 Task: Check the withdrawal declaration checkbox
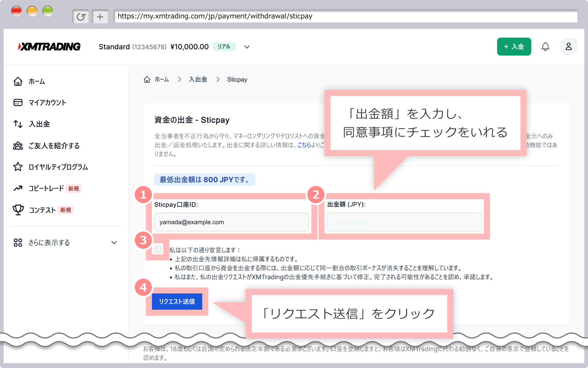[x=158, y=249]
